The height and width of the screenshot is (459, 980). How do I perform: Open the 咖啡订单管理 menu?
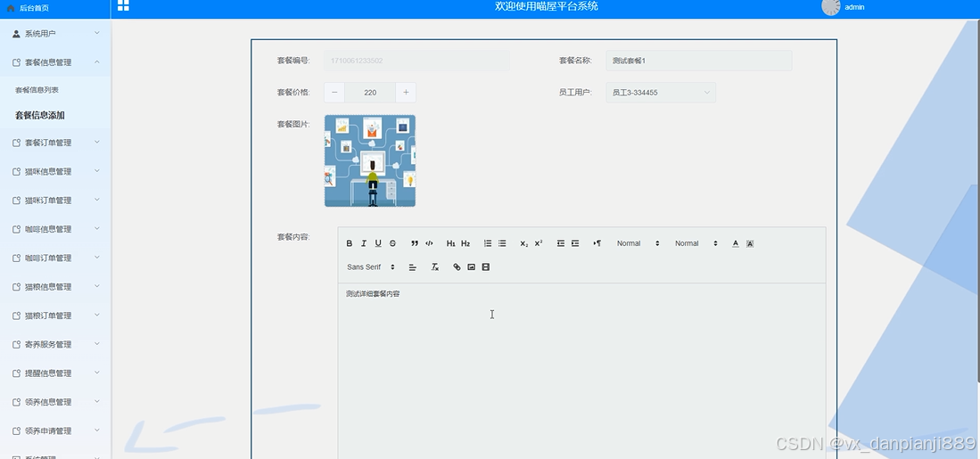(55, 258)
